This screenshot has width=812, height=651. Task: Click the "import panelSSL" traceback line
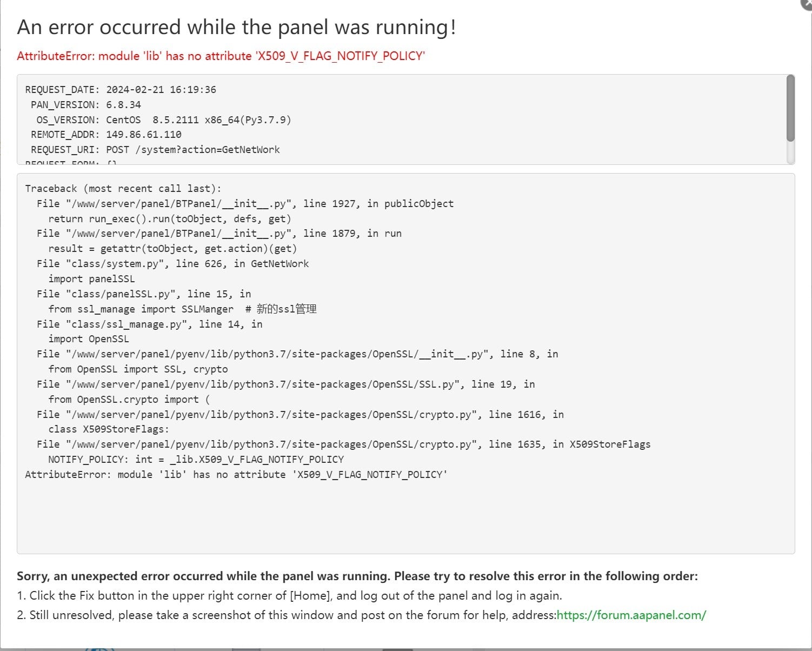91,279
